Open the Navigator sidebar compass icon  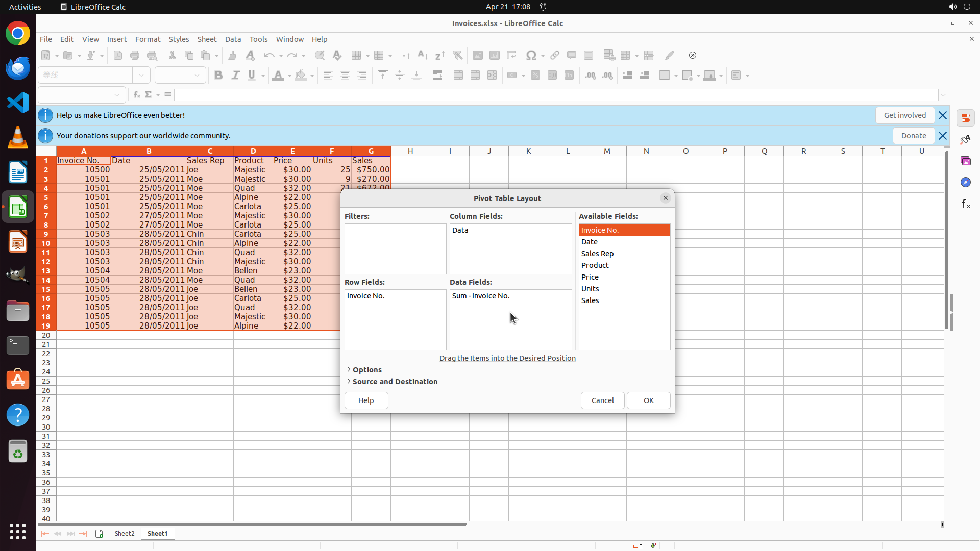[x=965, y=183]
